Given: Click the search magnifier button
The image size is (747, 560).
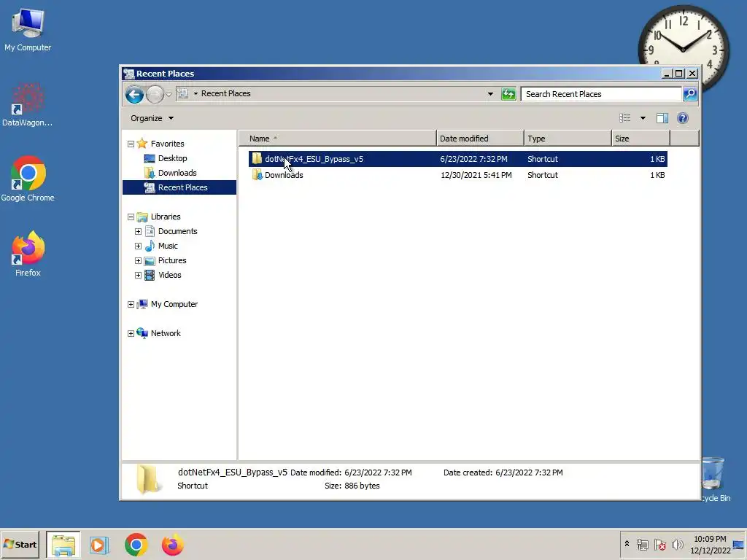Looking at the screenshot, I should click(690, 94).
